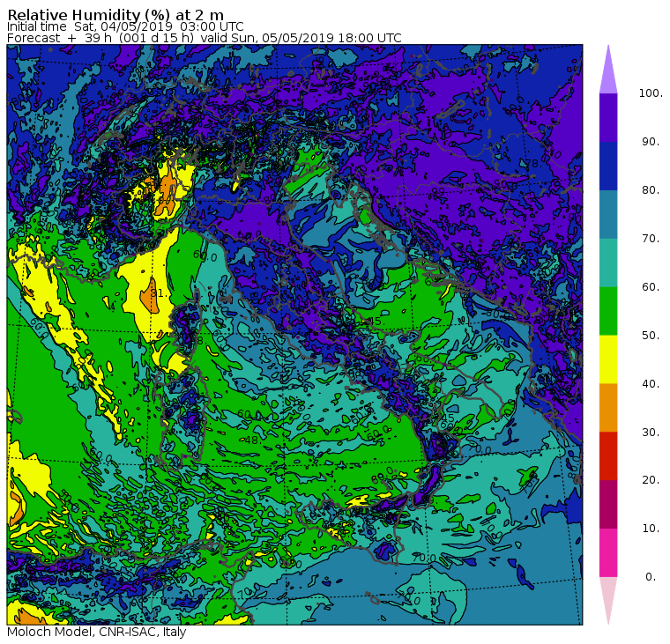Screen dimensions: 670x644
Task: Select the red 20–30 legend color band
Action: tap(608, 455)
